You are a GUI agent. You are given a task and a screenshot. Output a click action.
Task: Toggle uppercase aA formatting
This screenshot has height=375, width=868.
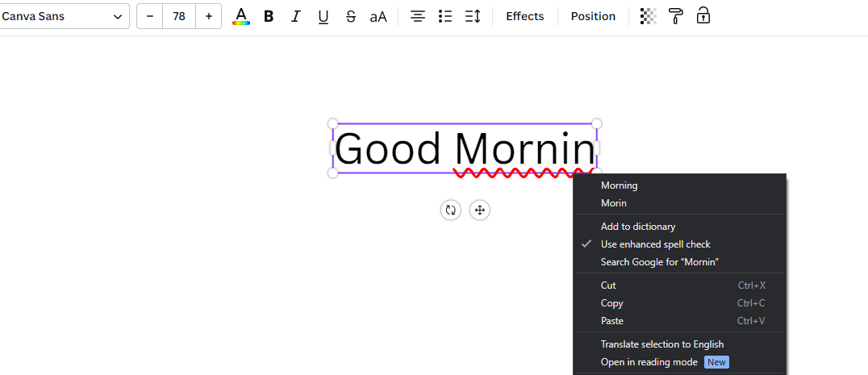coord(378,17)
